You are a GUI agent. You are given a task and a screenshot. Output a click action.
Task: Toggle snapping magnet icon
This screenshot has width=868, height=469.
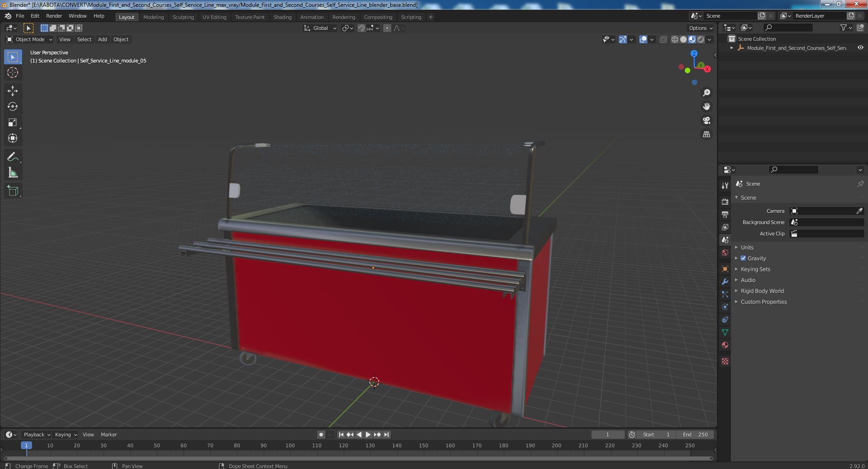(361, 28)
